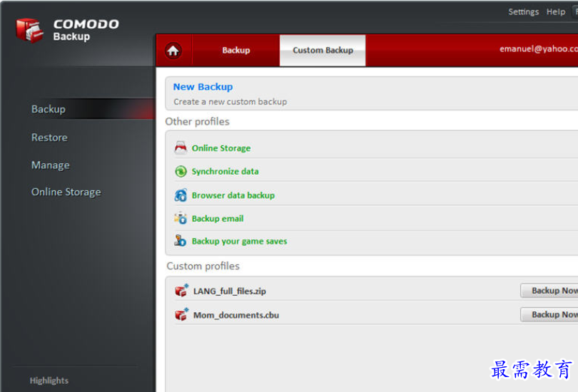Click the New Backup link
The image size is (578, 392).
203,87
